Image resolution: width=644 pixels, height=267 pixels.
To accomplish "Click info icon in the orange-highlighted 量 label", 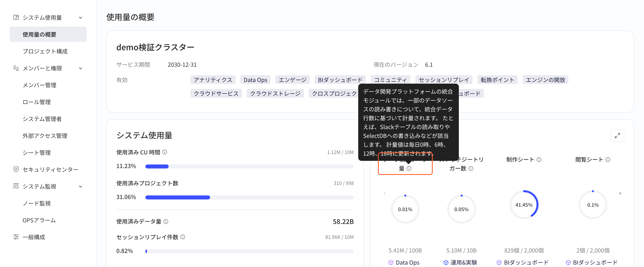I will coord(409,169).
